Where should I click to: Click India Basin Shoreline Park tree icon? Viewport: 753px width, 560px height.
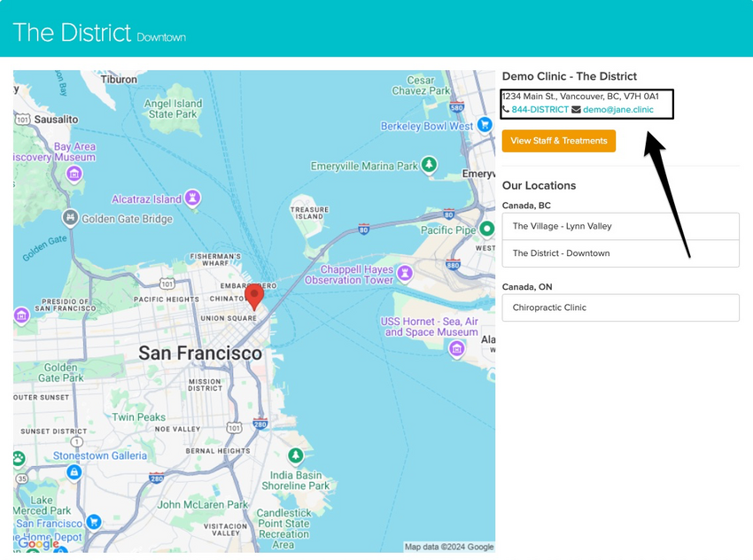pos(295,455)
